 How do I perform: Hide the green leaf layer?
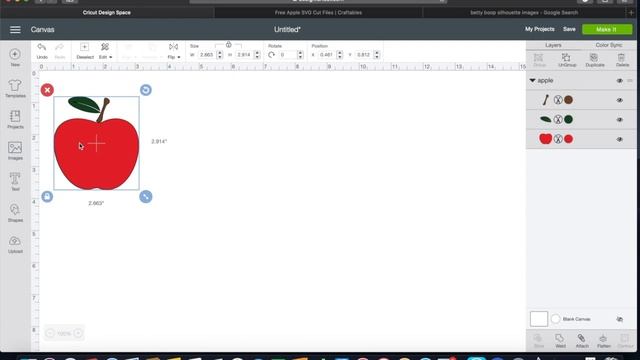pyautogui.click(x=620, y=120)
